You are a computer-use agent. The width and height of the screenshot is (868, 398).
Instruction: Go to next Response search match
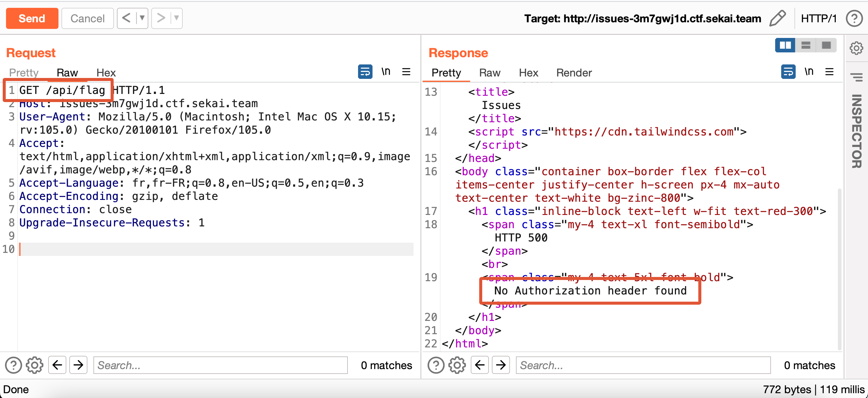501,365
